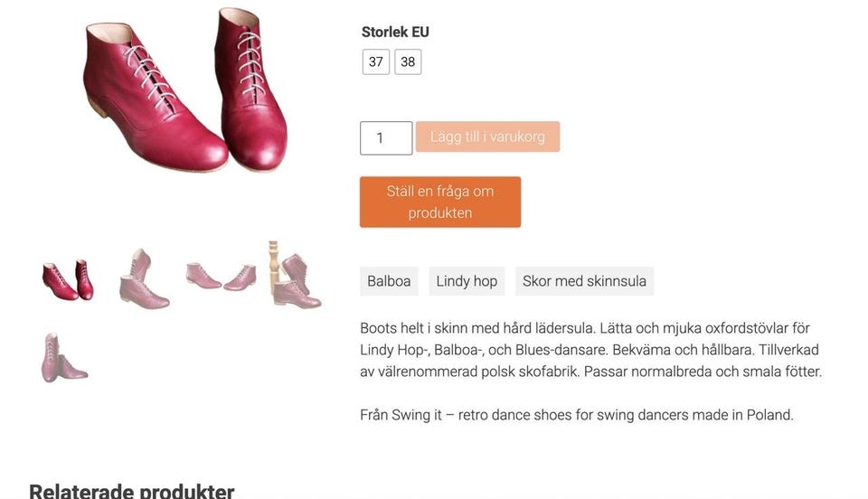Open the thumbnail of stacked boots
Screen dimensions: 868x499
[143, 278]
